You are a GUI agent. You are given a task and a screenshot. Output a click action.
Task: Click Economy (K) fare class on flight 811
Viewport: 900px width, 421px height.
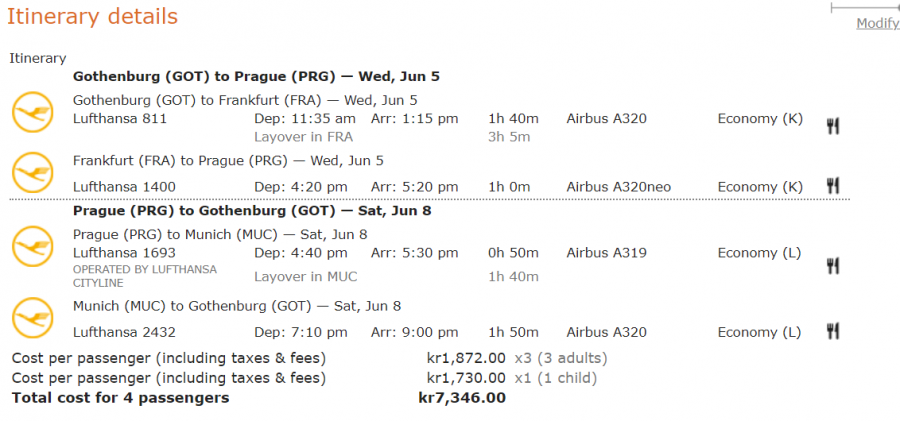(x=760, y=119)
